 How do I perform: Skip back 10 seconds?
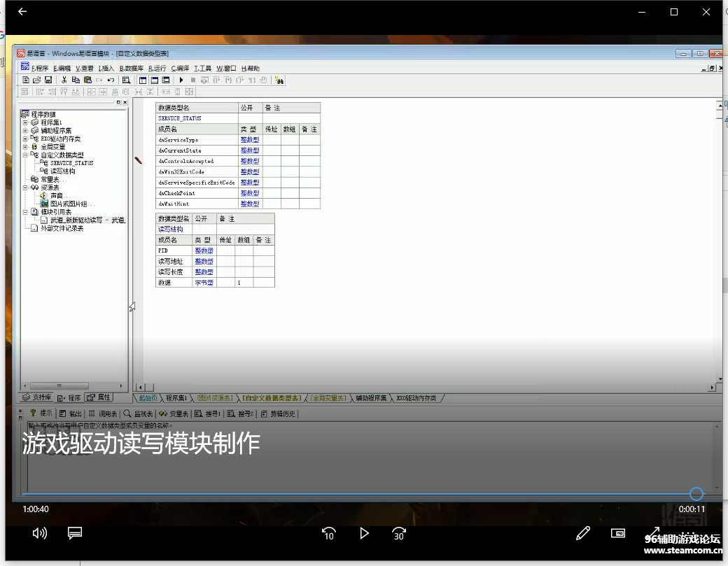(x=328, y=533)
